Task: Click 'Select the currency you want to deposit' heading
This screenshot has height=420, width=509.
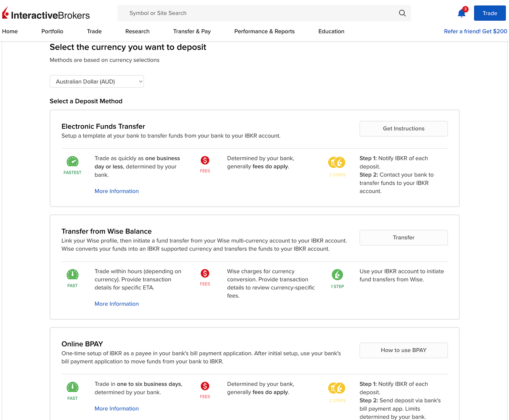Action: 128,47
